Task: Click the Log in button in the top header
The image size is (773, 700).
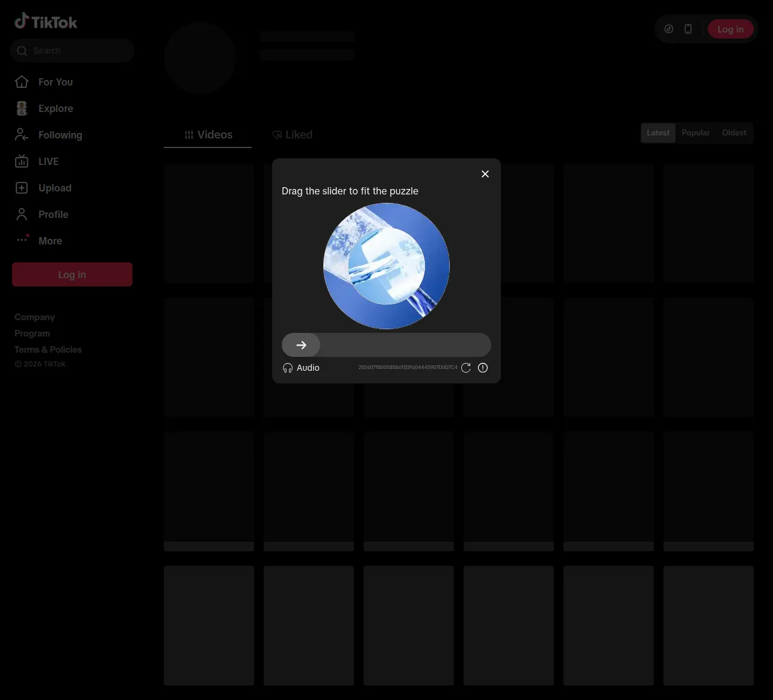Action: (x=730, y=29)
